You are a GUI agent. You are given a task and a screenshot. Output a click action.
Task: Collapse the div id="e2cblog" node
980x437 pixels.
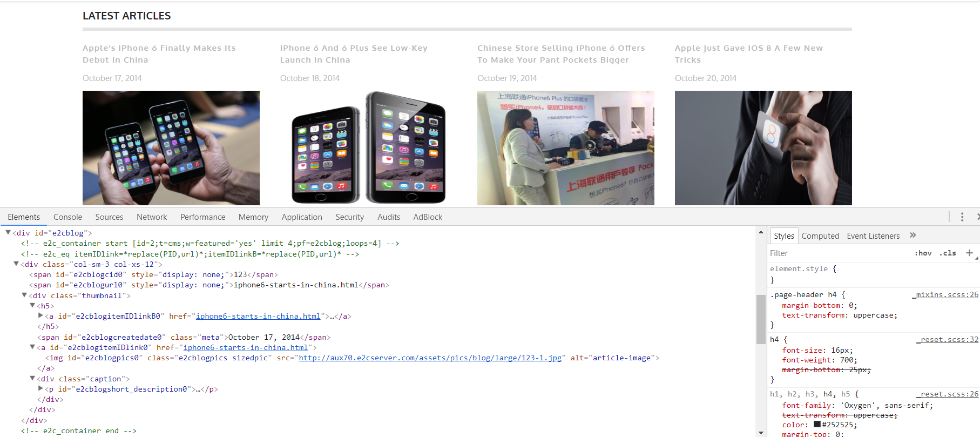(8, 232)
